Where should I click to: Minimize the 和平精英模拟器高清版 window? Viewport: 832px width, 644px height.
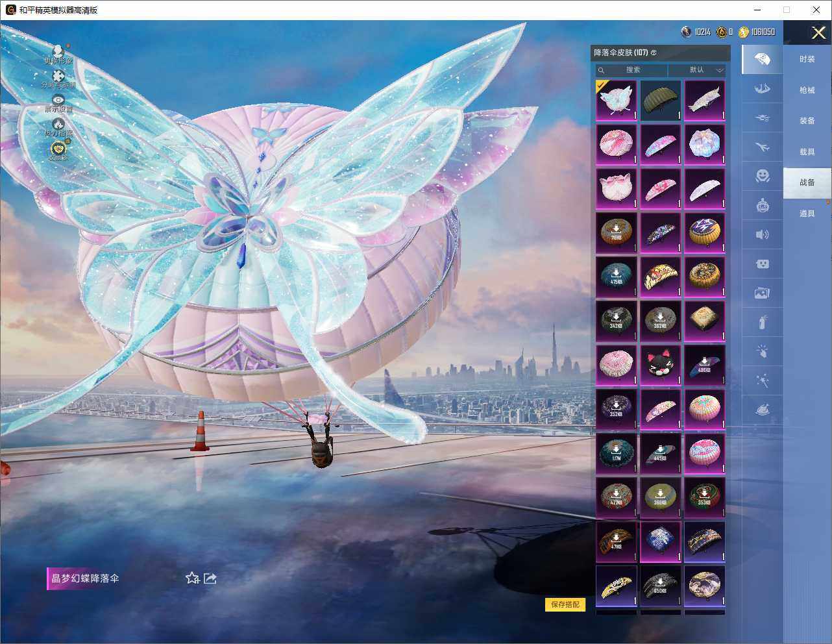(757, 10)
